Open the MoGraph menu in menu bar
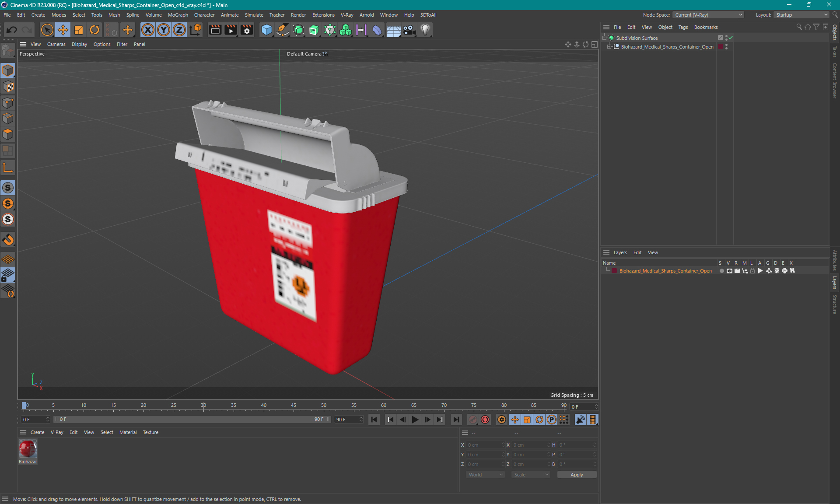 [x=178, y=14]
